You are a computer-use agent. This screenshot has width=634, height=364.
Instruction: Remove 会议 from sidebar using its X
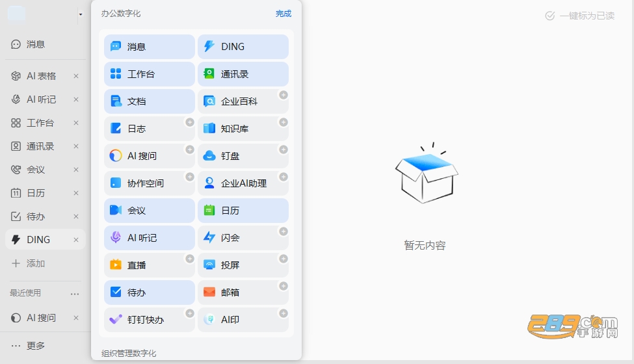[76, 170]
